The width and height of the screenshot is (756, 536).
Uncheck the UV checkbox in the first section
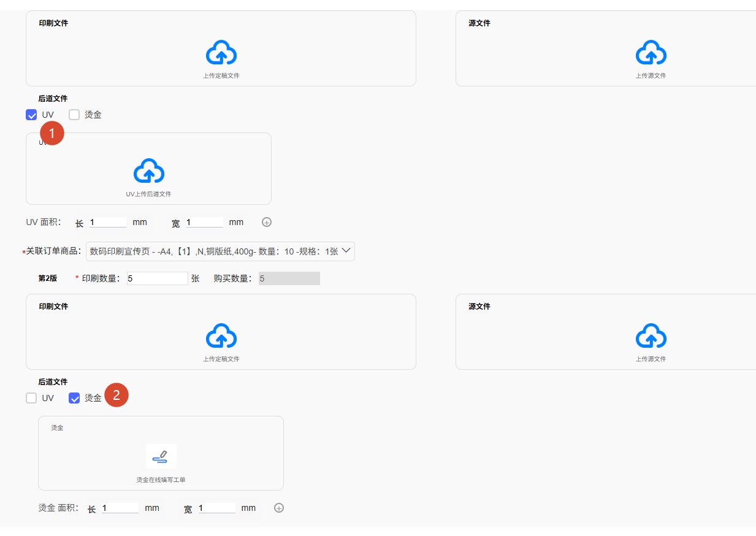31,115
